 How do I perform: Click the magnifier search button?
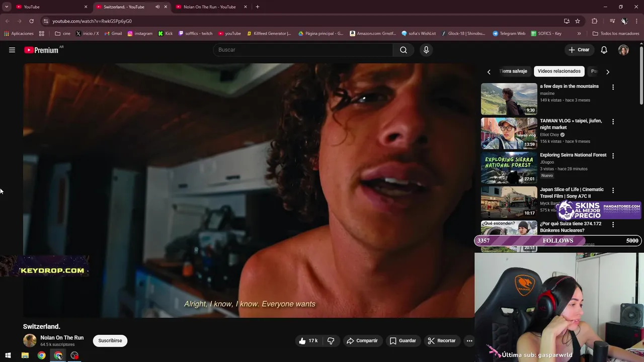tap(404, 50)
